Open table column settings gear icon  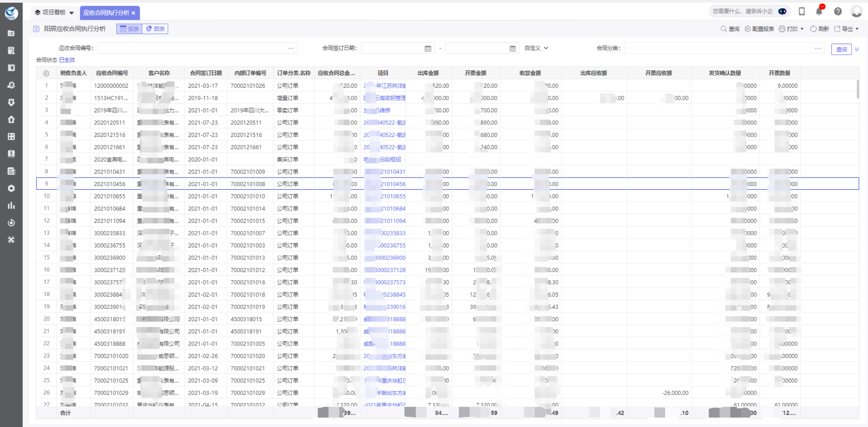click(x=46, y=73)
